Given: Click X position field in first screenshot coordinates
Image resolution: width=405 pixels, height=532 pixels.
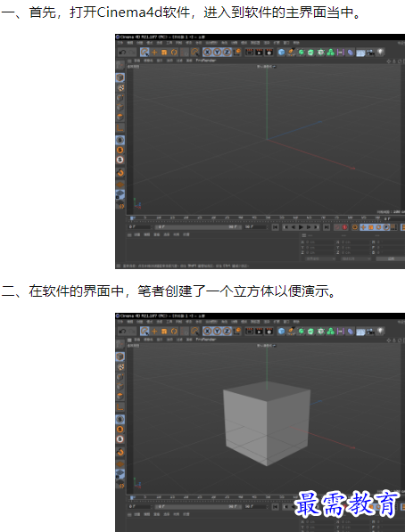Looking at the screenshot, I should coord(320,241).
